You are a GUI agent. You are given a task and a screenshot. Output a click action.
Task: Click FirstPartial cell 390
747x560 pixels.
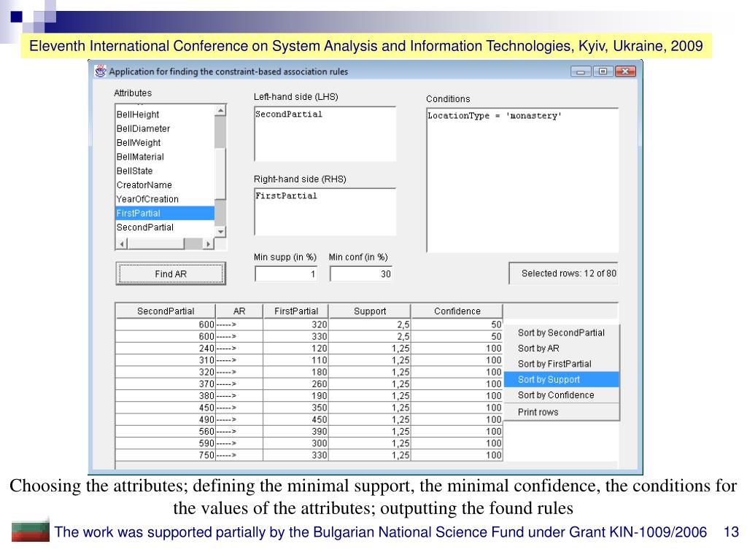pyautogui.click(x=296, y=432)
